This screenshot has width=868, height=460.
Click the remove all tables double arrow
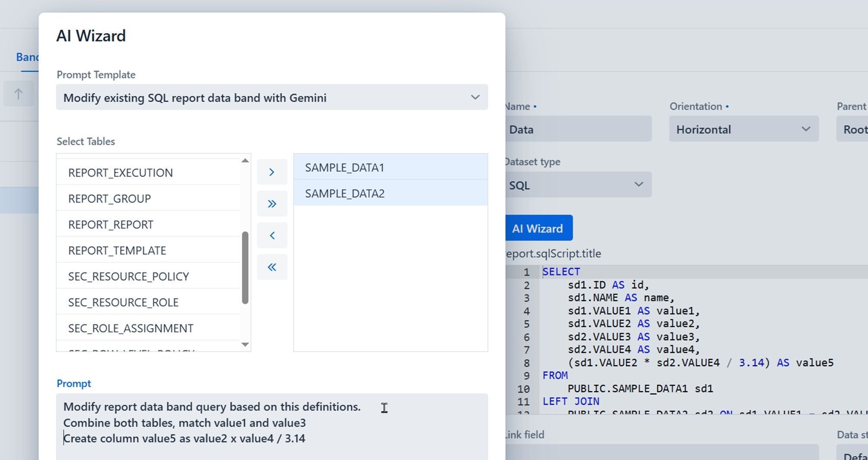pos(272,267)
